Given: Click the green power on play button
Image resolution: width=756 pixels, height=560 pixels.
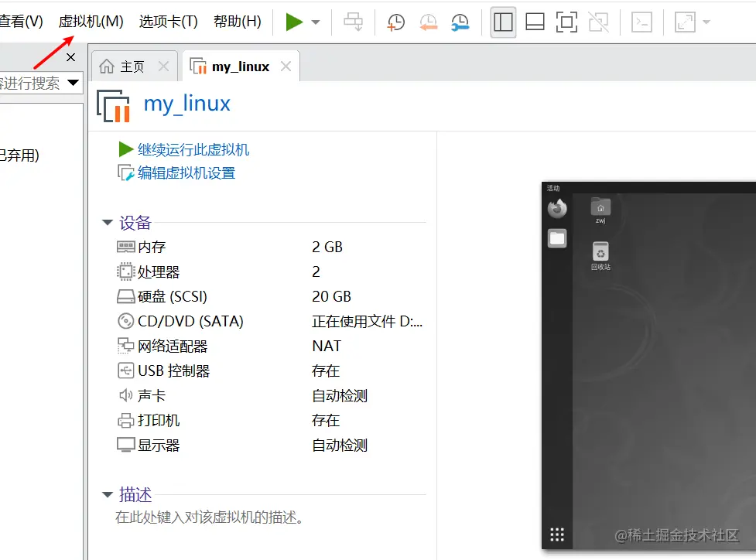Looking at the screenshot, I should [293, 22].
